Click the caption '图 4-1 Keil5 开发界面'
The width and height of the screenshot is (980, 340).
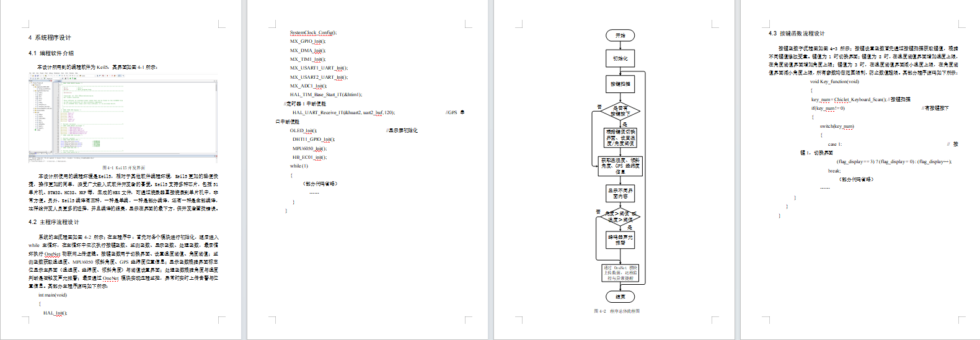tap(123, 168)
